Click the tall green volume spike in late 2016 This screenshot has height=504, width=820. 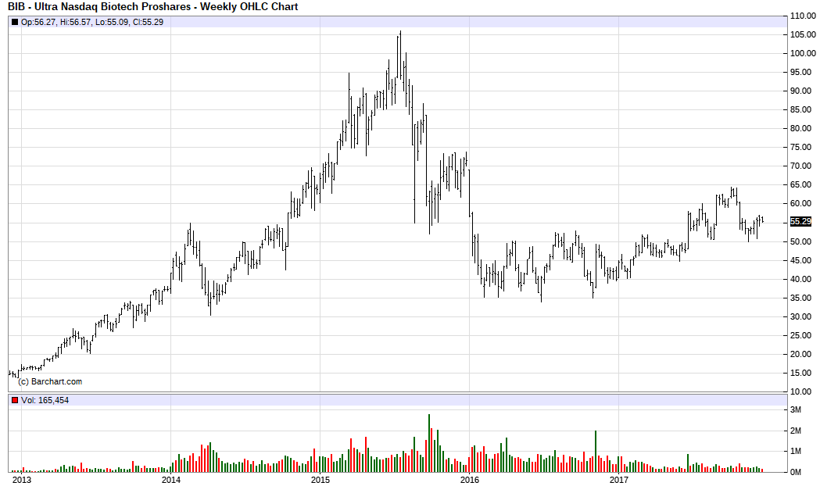596,451
